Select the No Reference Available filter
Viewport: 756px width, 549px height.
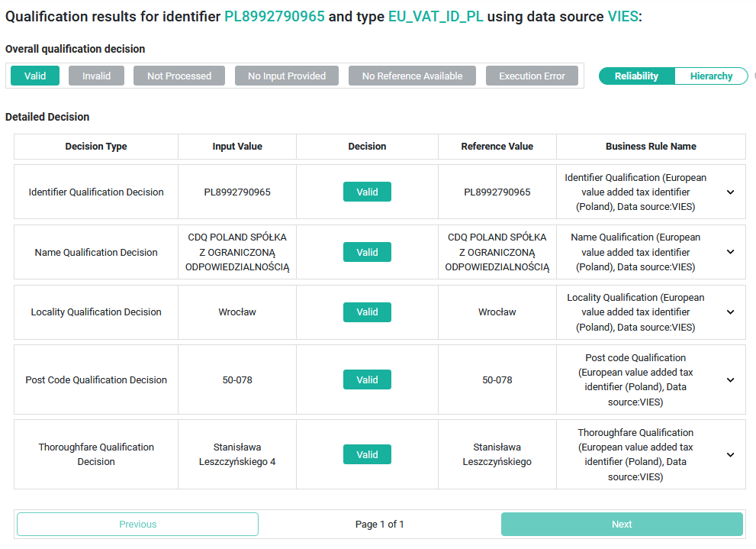[412, 76]
